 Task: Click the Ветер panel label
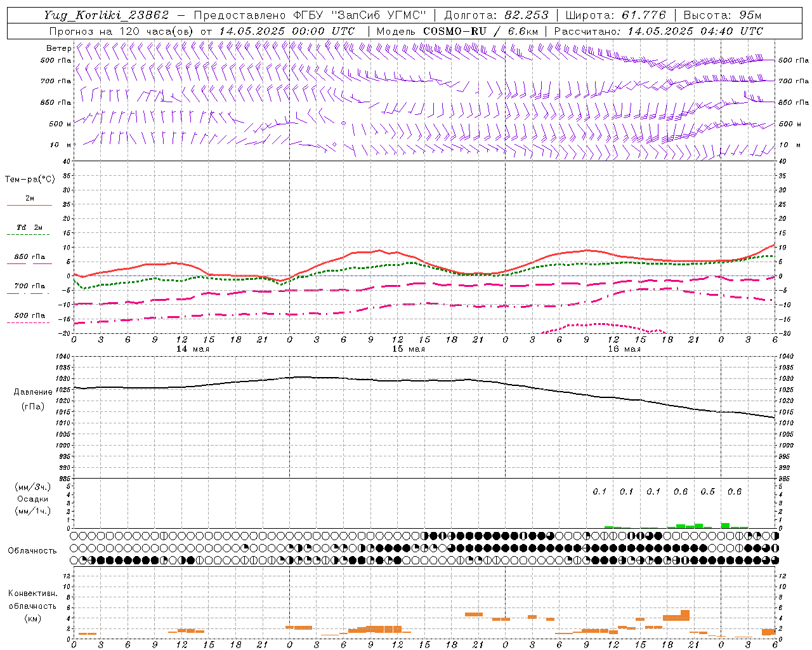pos(58,48)
